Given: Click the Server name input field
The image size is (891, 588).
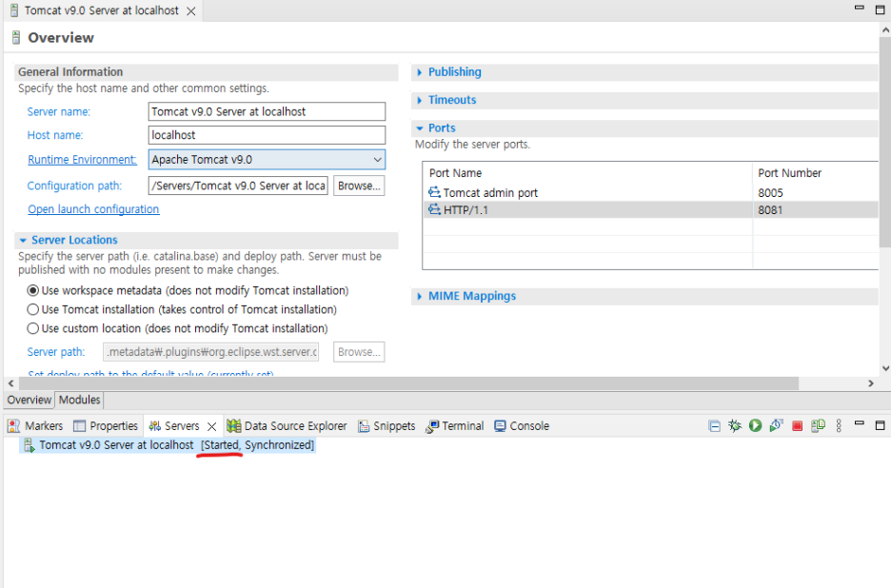Looking at the screenshot, I should 267,111.
